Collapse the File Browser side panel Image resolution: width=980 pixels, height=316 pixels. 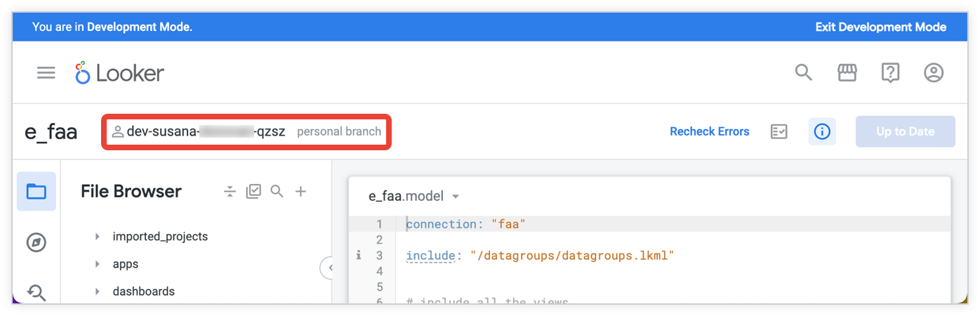326,268
